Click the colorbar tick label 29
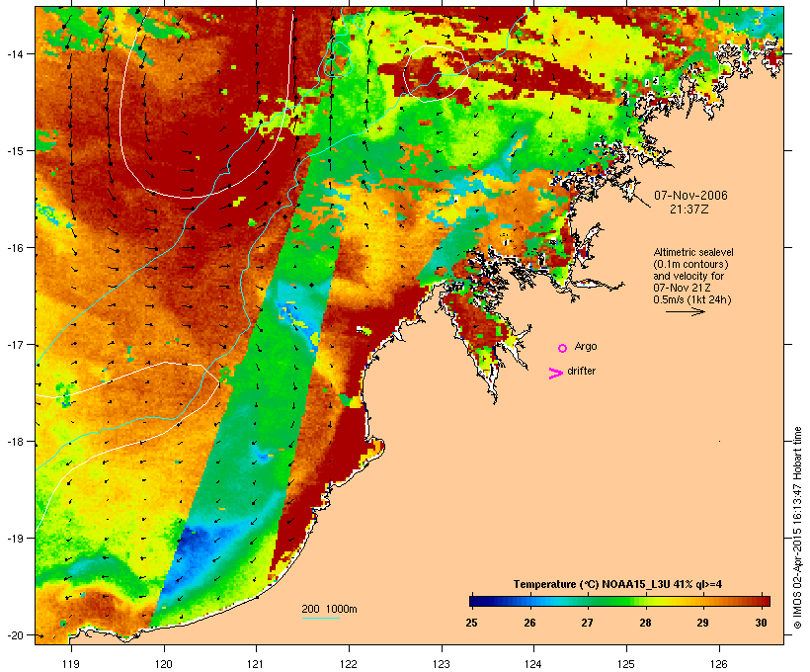Image resolution: width=810 pixels, height=672 pixels. 703,623
